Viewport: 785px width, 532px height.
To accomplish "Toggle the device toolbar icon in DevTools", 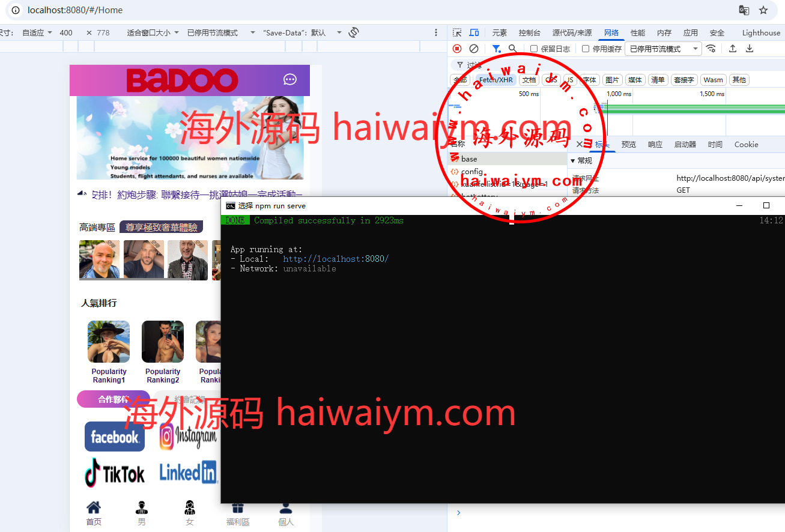I will 474,32.
